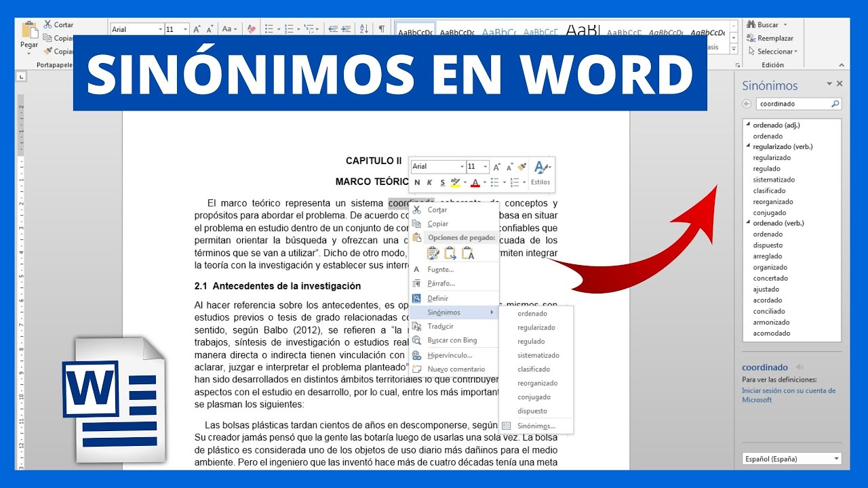Expand the styles gallery more arrow
This screenshot has height=488, width=868.
734,49
